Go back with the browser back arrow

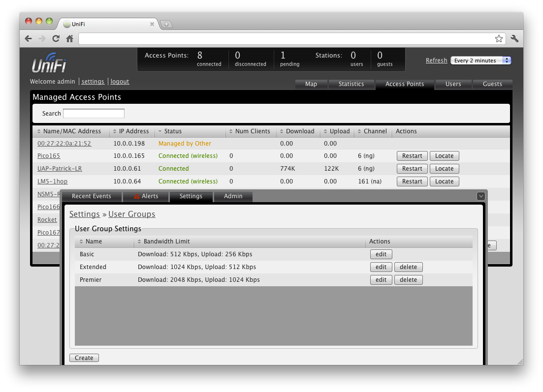click(29, 39)
